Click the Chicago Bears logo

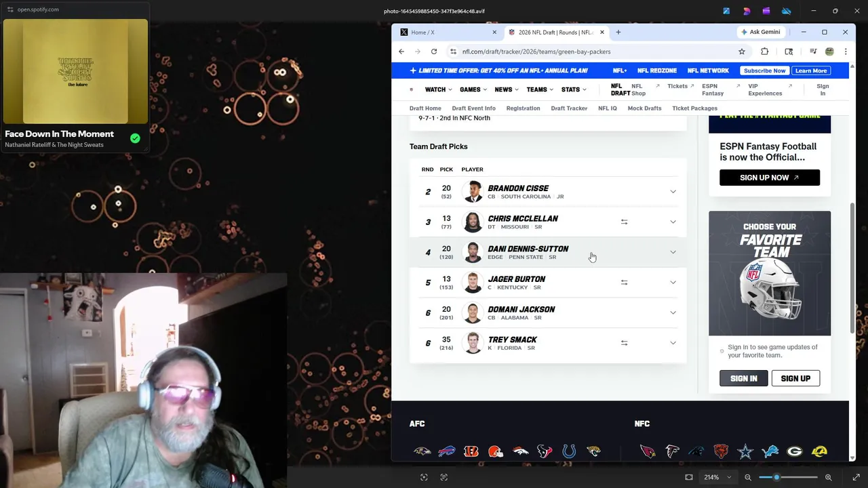point(721,451)
